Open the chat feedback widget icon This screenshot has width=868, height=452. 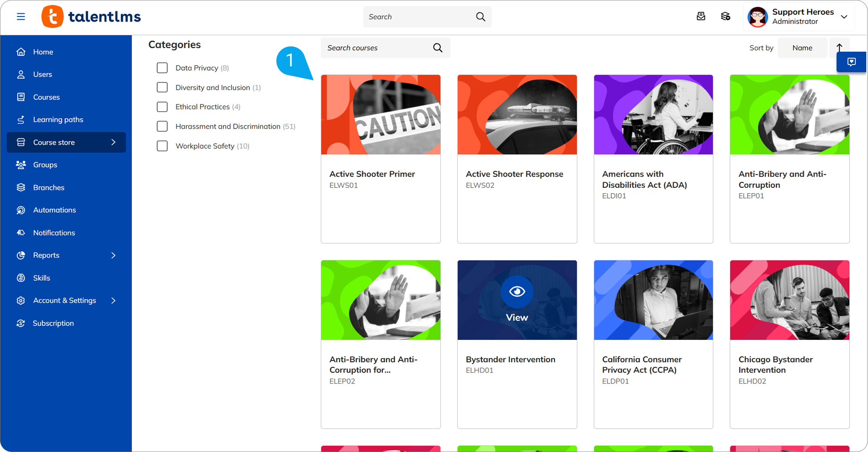click(851, 62)
